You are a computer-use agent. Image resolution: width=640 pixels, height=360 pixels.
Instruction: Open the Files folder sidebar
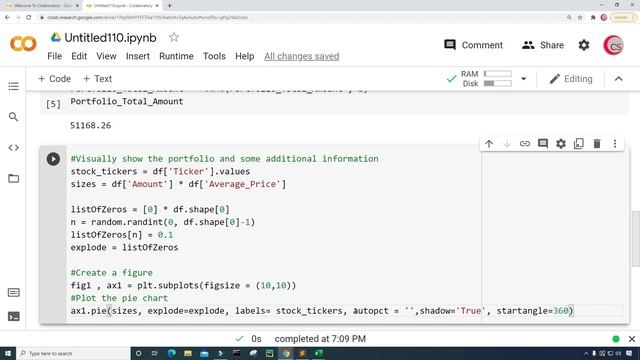tap(13, 178)
